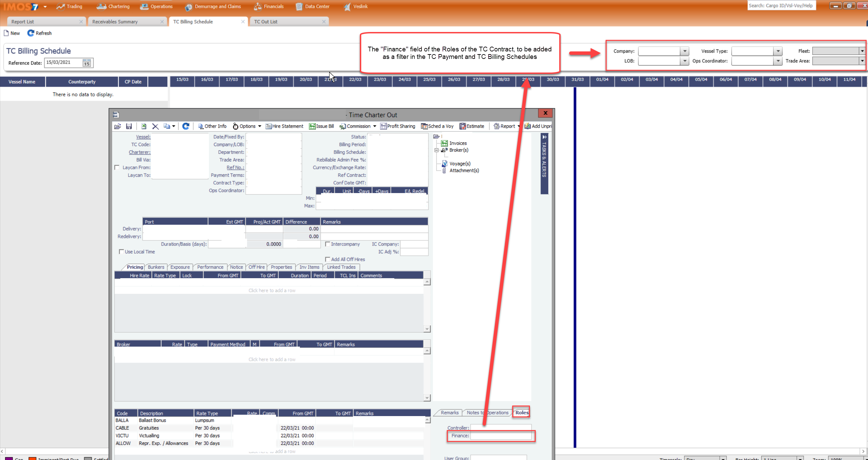
Task: Open the Reference Date calendar picker
Action: (x=87, y=63)
